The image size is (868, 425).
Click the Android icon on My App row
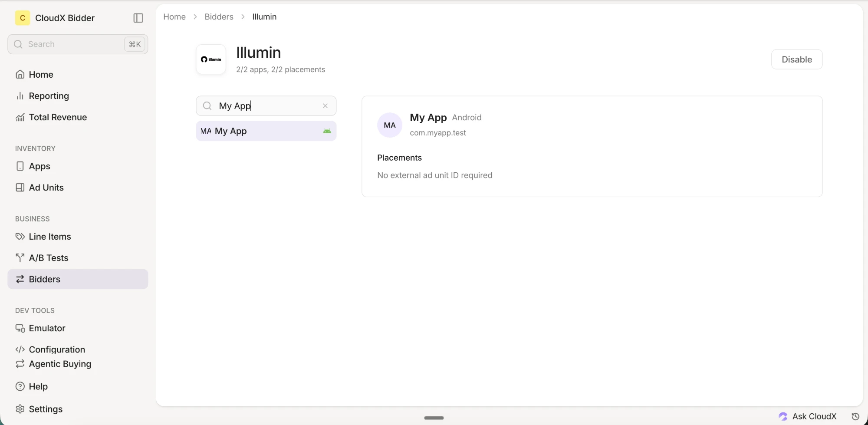[x=327, y=131]
